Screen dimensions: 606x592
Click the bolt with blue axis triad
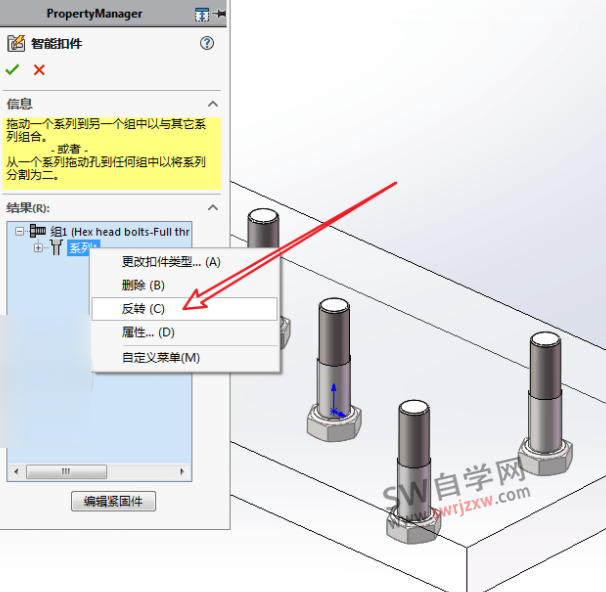334,369
